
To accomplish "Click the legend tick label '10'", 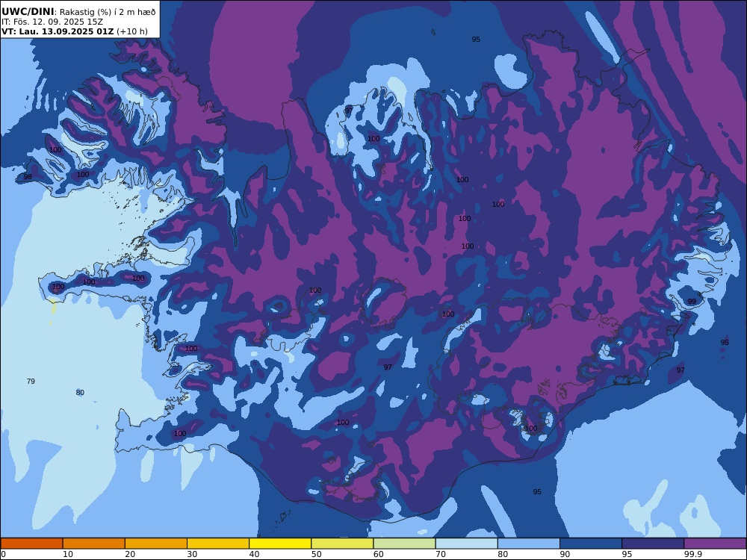I will coord(68,554).
